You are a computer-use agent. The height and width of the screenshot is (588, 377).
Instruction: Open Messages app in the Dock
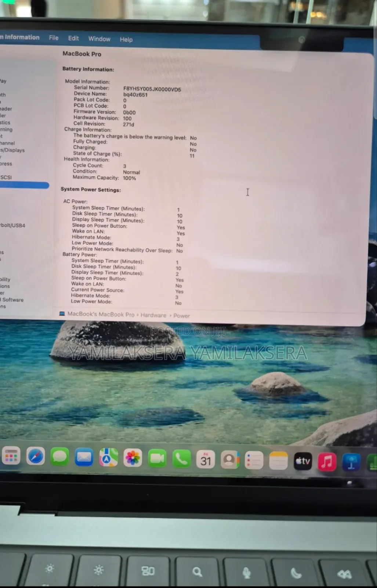[59, 457]
